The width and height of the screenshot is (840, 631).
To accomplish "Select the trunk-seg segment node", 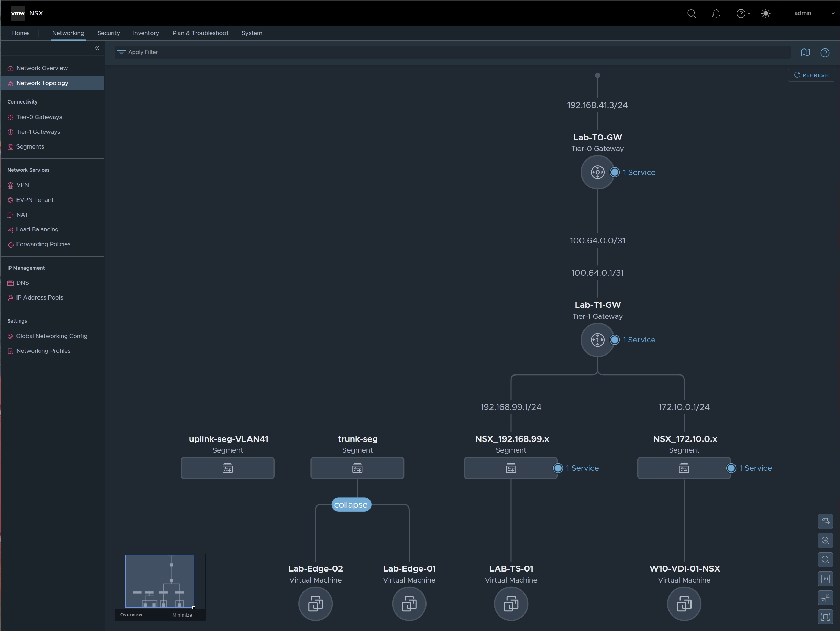I will point(357,468).
